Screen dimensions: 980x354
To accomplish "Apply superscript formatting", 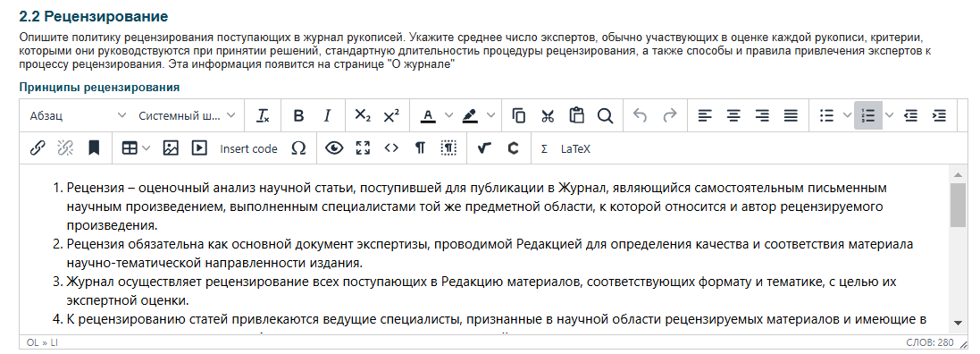I will [391, 115].
